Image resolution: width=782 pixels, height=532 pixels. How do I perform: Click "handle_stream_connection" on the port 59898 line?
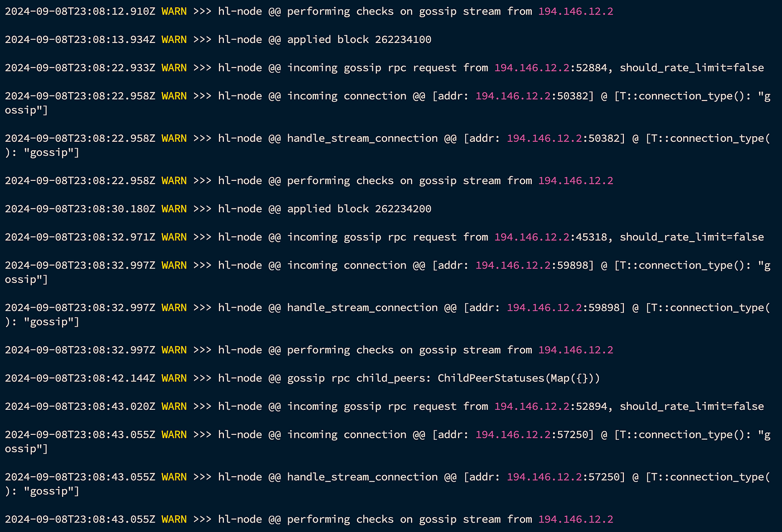click(363, 308)
